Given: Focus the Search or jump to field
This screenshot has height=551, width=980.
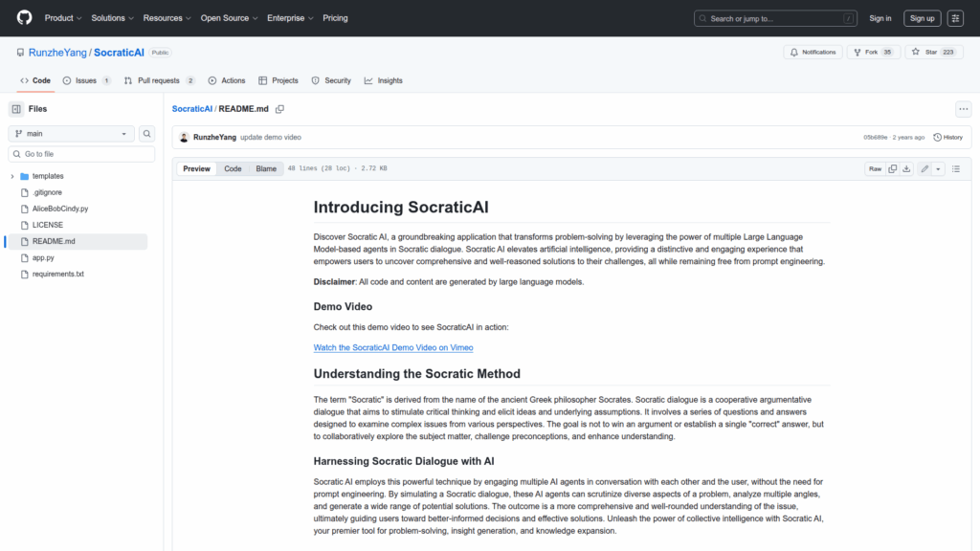Looking at the screenshot, I should 775,18.
